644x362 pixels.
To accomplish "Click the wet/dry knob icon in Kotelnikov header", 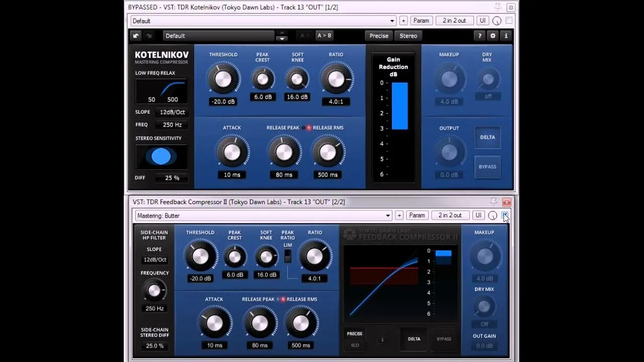I will (x=497, y=21).
